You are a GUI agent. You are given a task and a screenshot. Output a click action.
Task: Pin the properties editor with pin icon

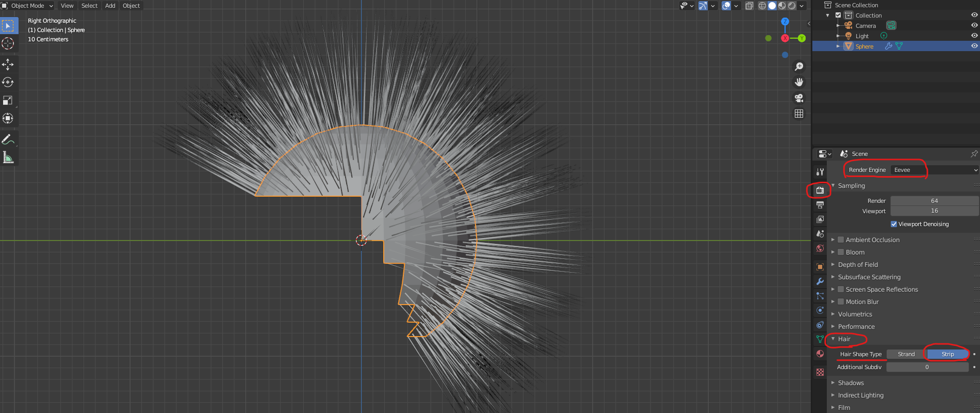(974, 154)
